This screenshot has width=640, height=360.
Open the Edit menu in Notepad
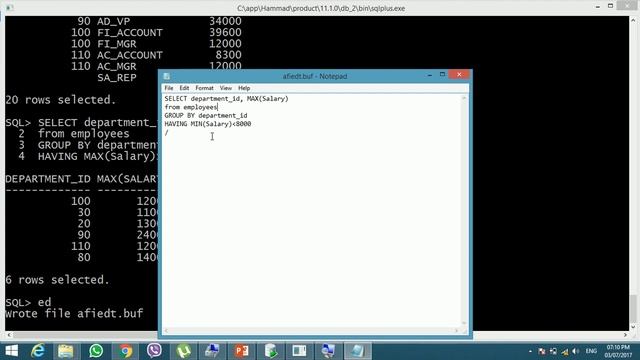click(x=184, y=88)
